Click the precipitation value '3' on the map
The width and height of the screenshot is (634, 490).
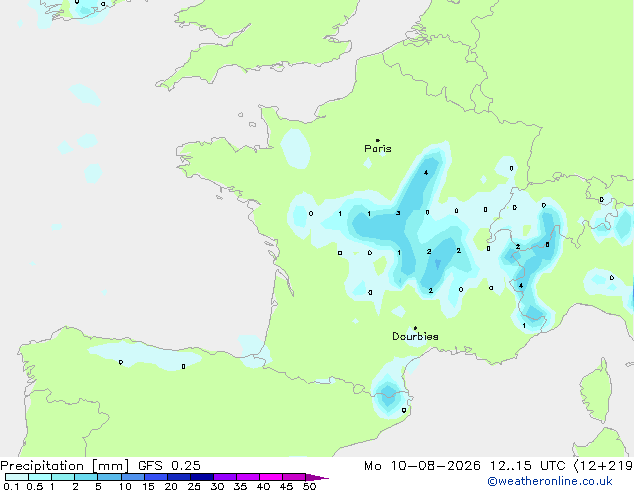pyautogui.click(x=398, y=213)
